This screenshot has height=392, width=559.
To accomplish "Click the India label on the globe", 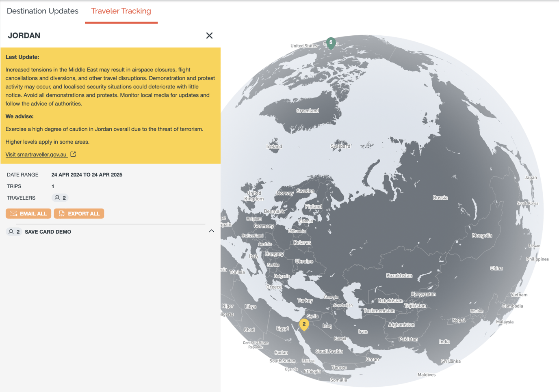I will (x=444, y=342).
